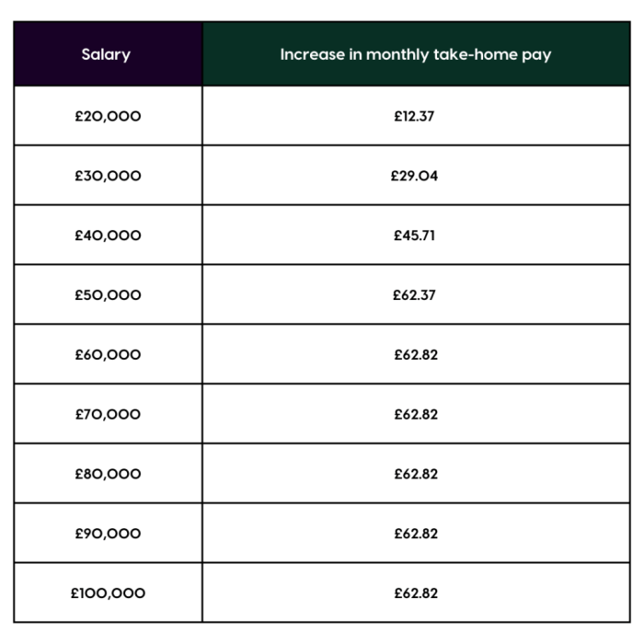The image size is (644, 644).
Task: Click the £62.82 value beside £70,000
Action: pos(416,415)
